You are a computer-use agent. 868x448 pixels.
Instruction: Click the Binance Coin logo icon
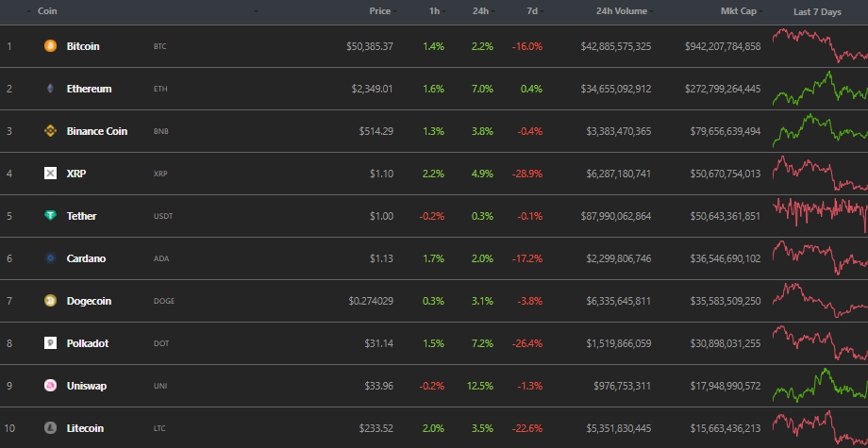(50, 131)
